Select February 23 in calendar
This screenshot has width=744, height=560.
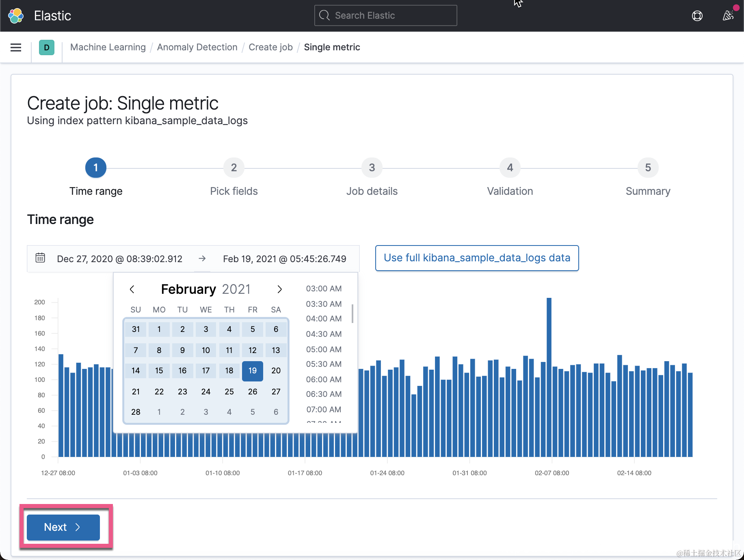(183, 392)
